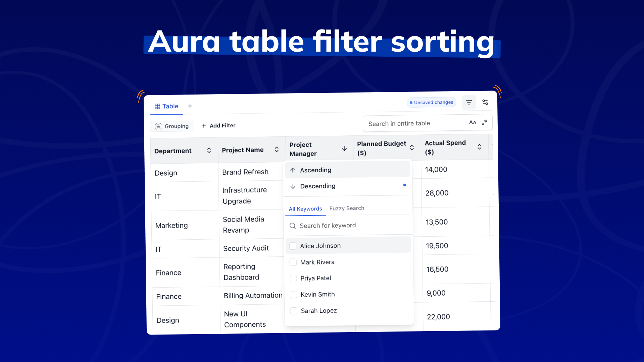Tick the Priya Patel checkbox
The image size is (644, 362).
pyautogui.click(x=293, y=279)
